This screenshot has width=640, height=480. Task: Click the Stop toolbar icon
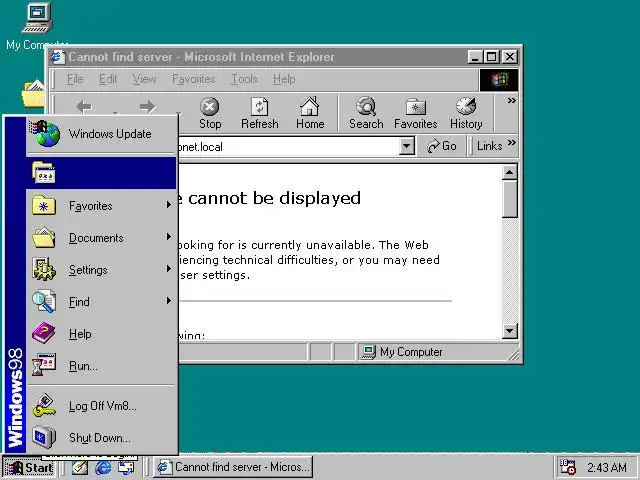(x=210, y=113)
